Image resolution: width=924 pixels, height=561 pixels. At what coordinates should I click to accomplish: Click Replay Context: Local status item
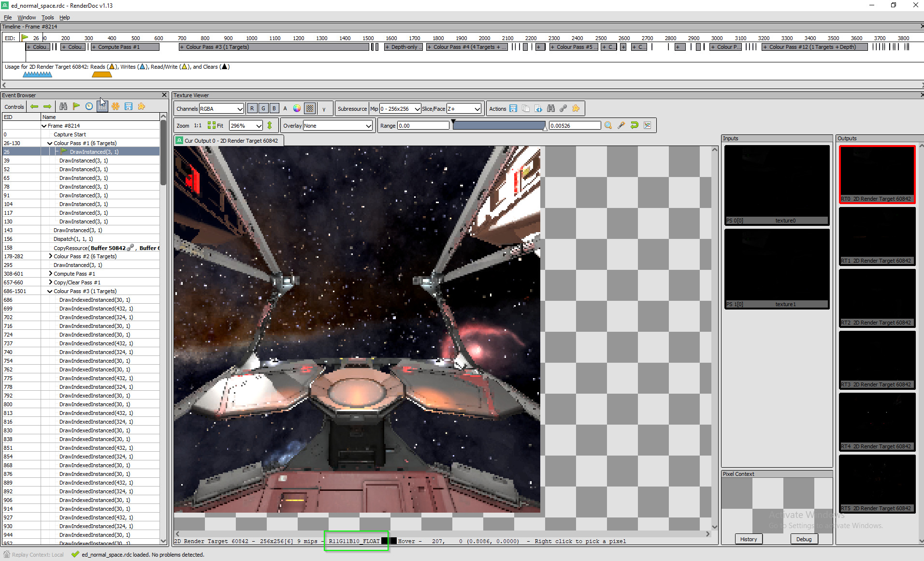pos(33,555)
